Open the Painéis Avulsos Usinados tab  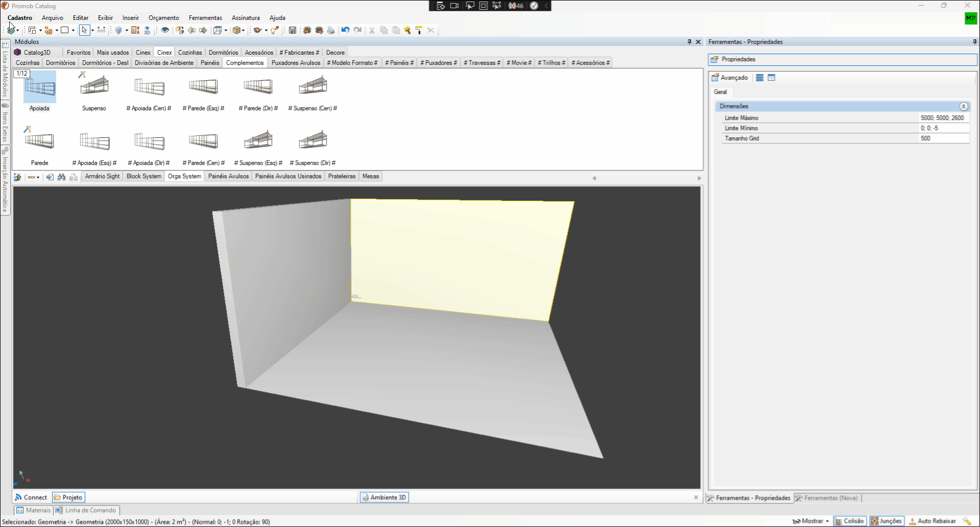[x=288, y=176]
